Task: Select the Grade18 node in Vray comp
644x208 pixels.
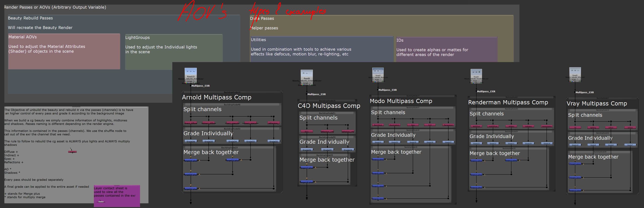Action: (x=575, y=145)
